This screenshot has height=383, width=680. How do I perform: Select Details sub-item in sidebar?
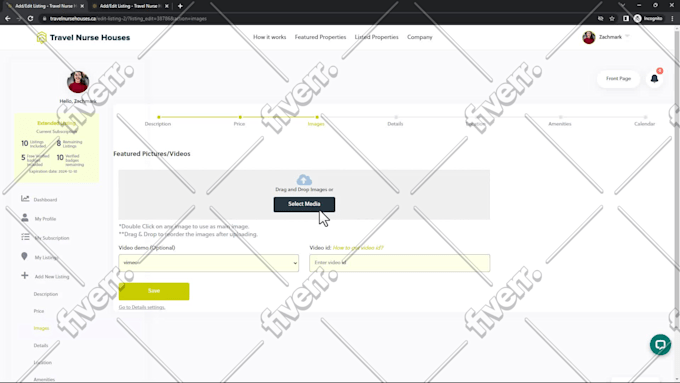pos(41,345)
